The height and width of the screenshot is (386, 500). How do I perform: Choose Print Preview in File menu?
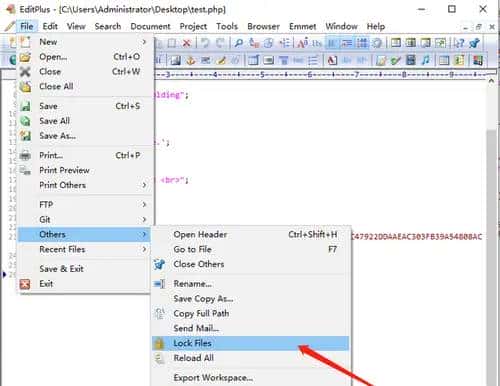85,170
